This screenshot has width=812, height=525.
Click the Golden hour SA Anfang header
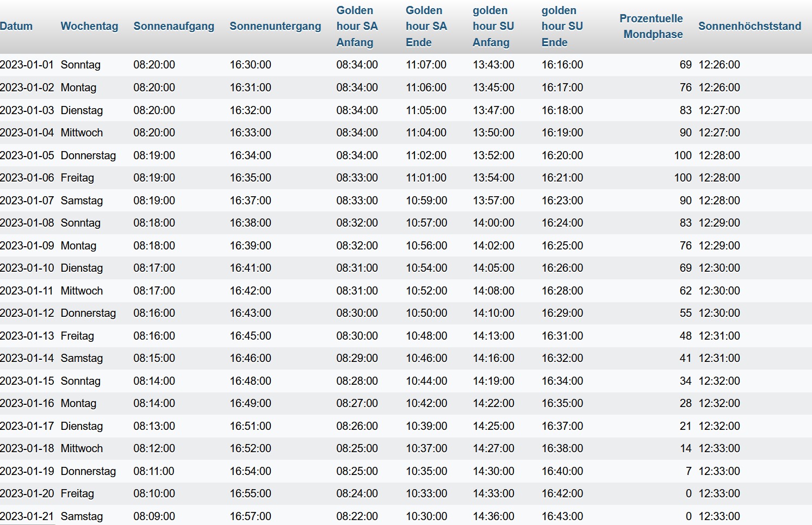click(x=357, y=26)
